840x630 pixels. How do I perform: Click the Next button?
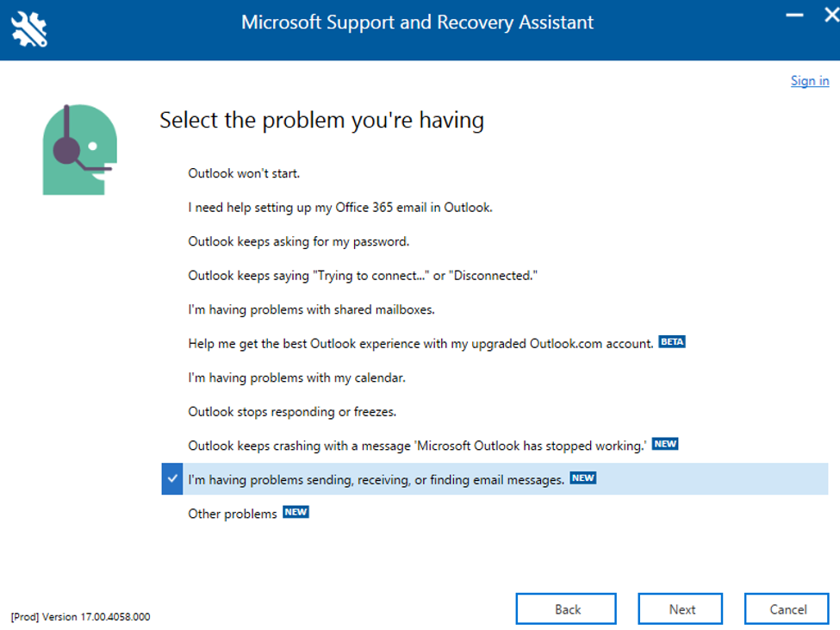pyautogui.click(x=681, y=609)
